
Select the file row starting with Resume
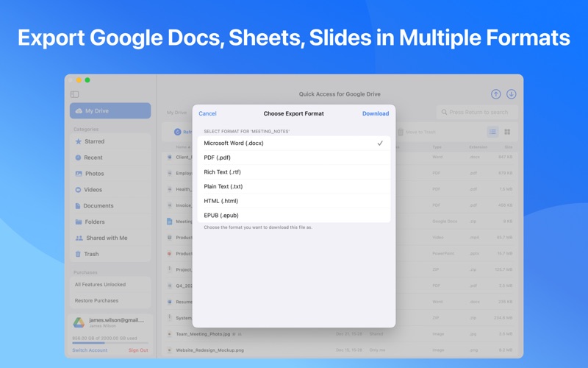tap(340, 302)
